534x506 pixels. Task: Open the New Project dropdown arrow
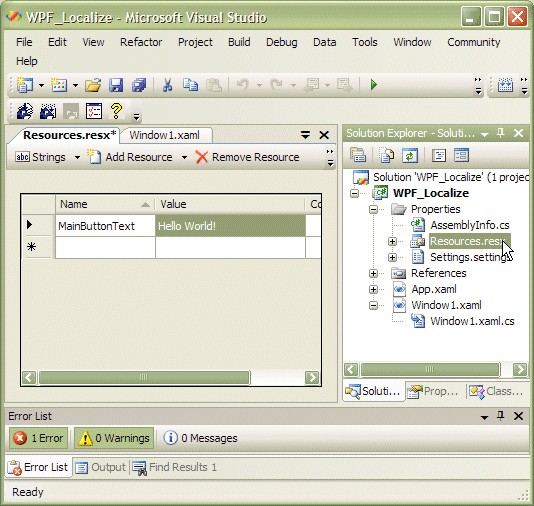coord(41,85)
